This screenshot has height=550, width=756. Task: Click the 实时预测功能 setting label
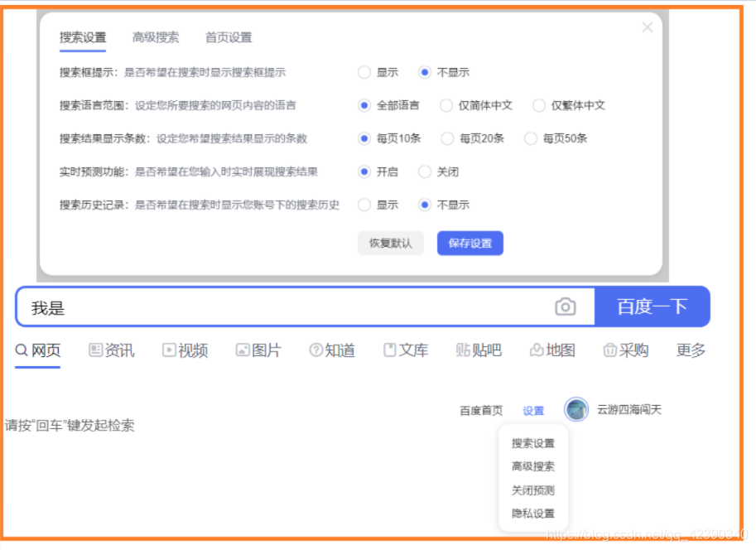[96, 171]
